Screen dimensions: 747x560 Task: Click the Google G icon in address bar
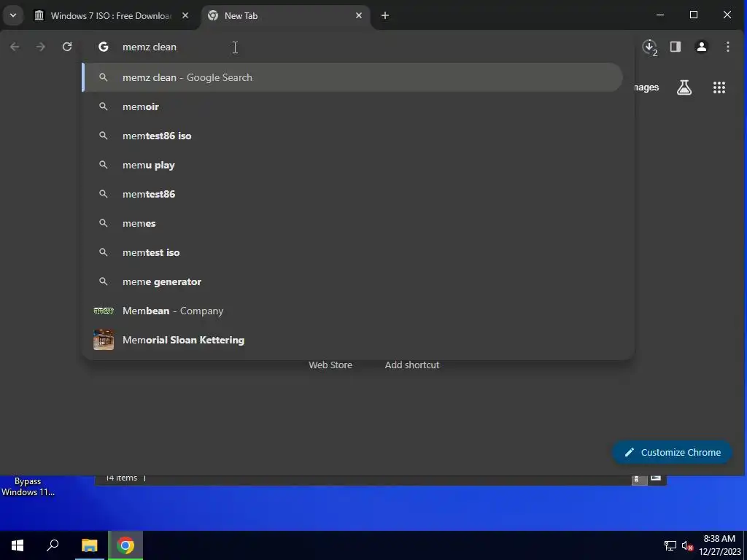coord(104,47)
